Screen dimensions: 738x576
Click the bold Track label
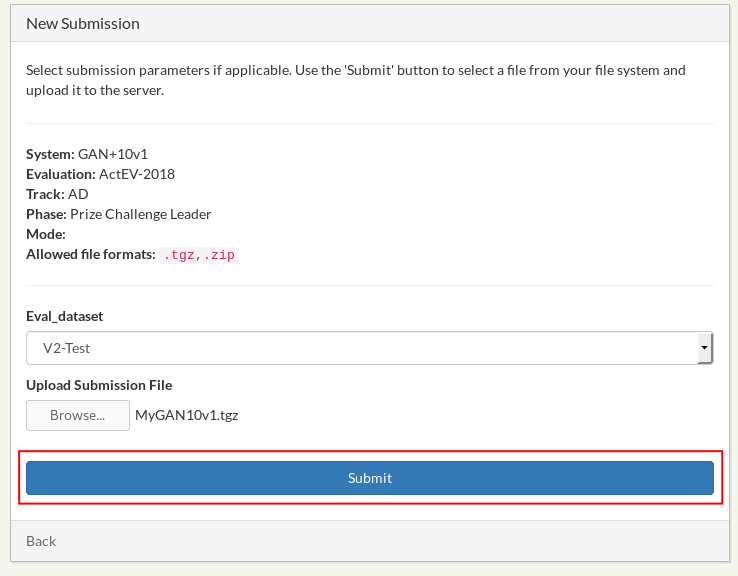coord(45,194)
